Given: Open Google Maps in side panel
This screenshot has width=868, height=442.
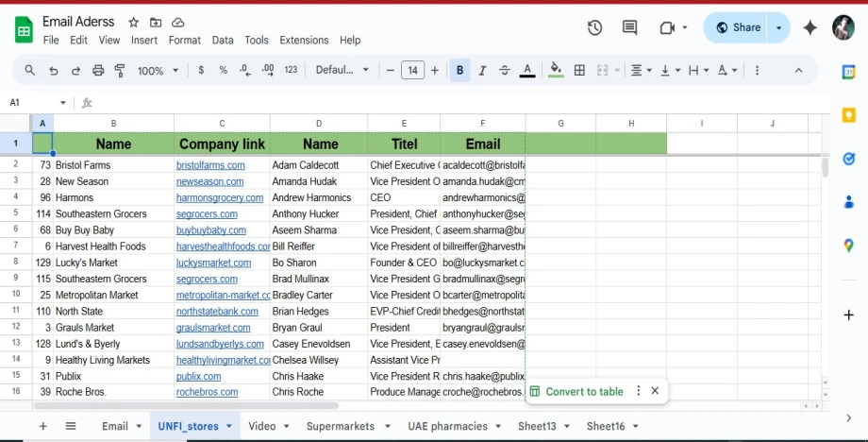Looking at the screenshot, I should tap(848, 246).
